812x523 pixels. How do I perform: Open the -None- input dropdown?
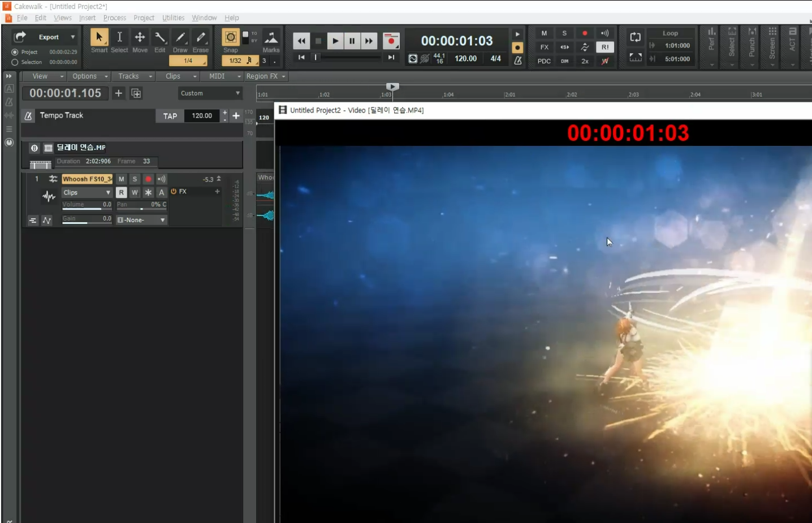[x=141, y=220]
